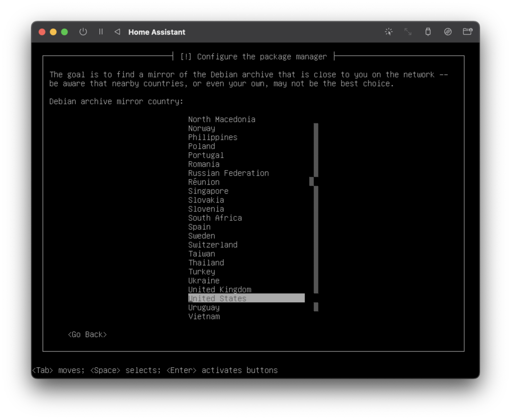511x420 pixels.
Task: Maximize window with green button
Action: point(64,32)
